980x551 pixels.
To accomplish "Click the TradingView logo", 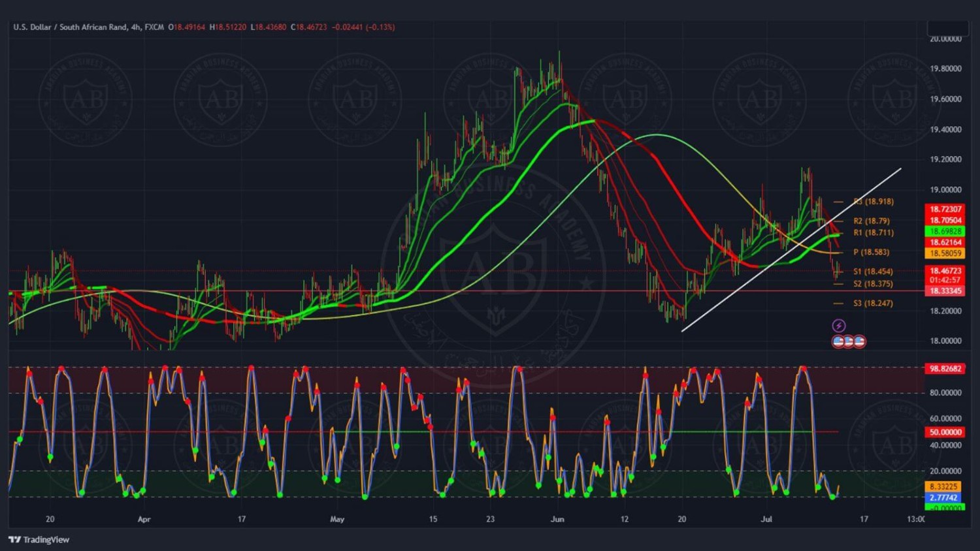I will coord(39,540).
